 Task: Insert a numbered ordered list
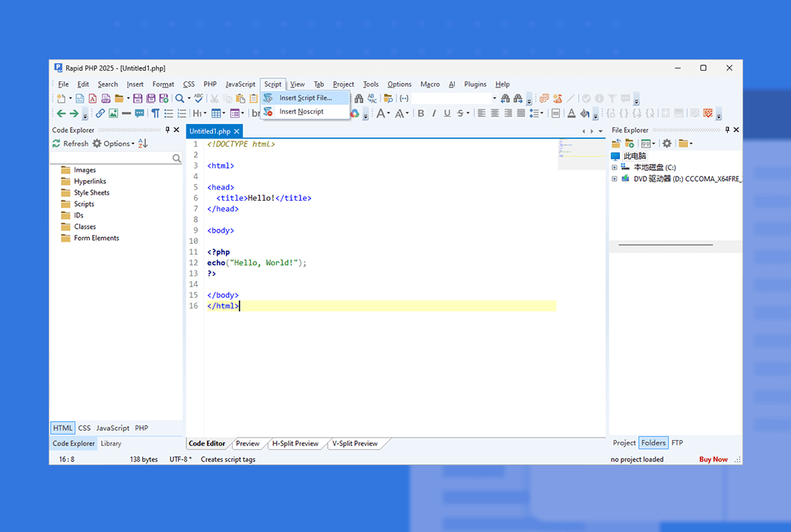182,113
